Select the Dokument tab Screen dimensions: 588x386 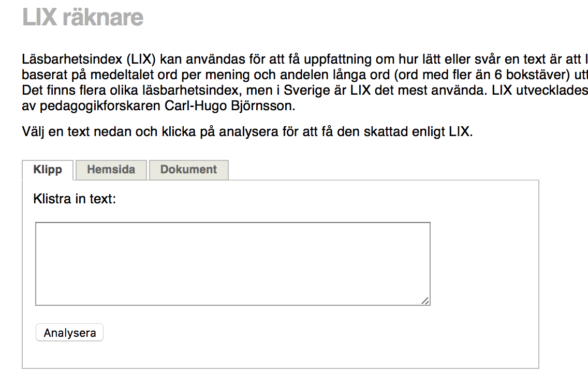[x=188, y=170]
